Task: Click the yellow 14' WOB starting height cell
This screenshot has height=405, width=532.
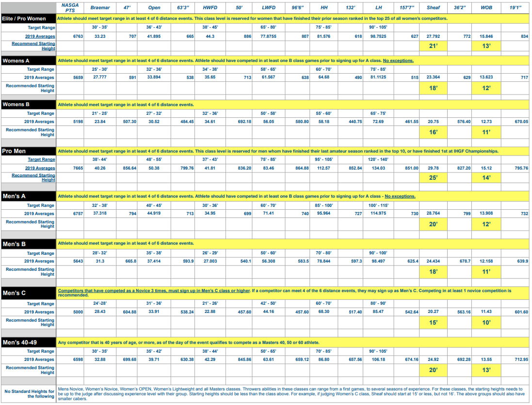Action: coord(486,178)
